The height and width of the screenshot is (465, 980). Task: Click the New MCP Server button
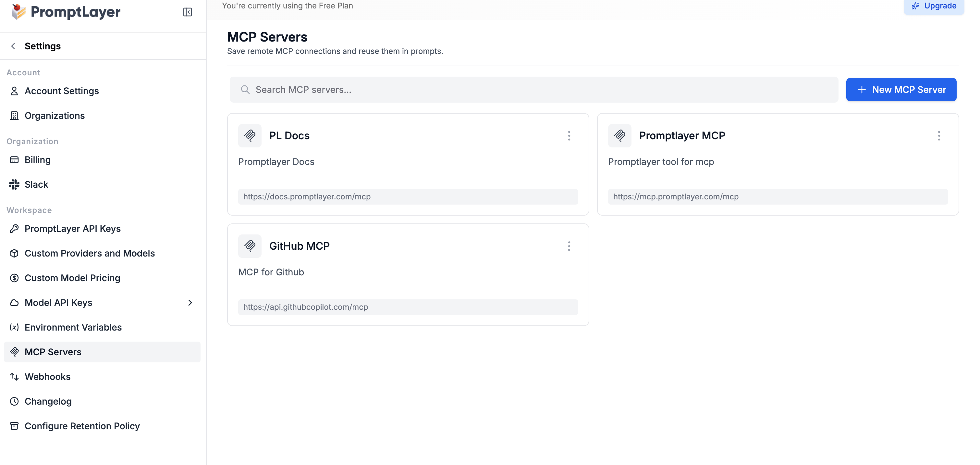901,90
